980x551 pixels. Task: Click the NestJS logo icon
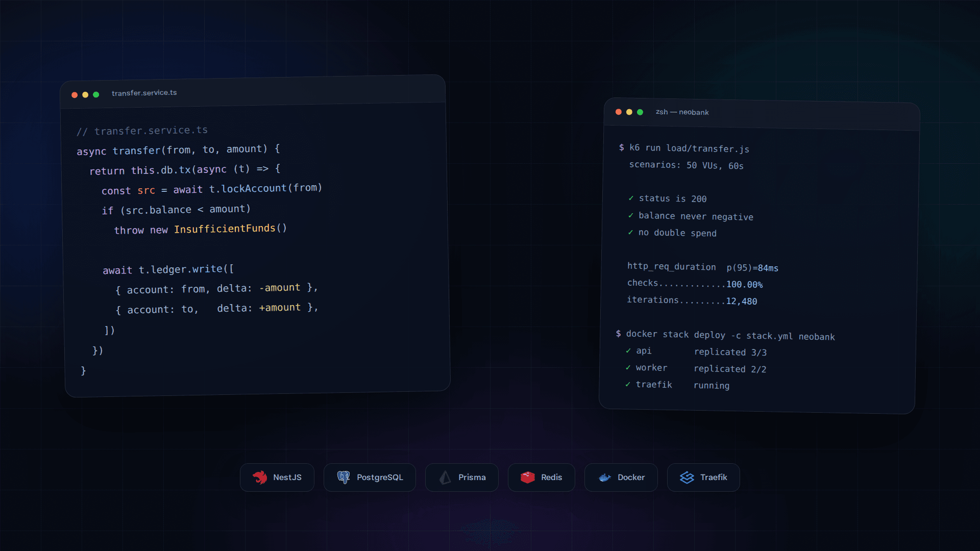[260, 478]
